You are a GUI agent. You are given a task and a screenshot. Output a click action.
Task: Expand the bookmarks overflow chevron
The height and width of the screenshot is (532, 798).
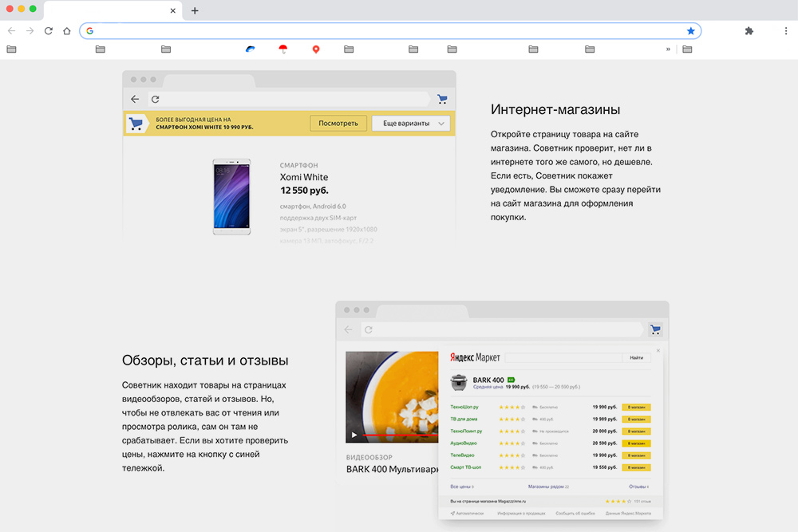[x=668, y=49]
